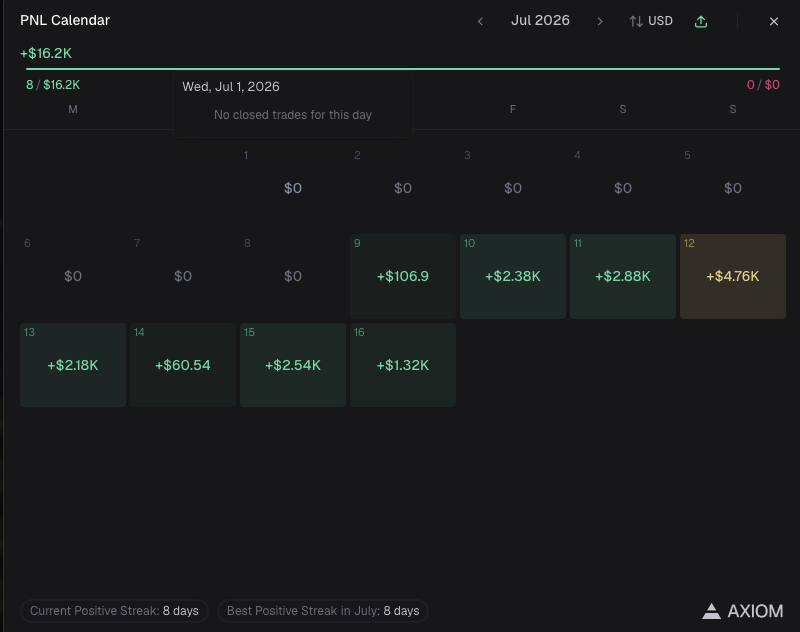This screenshot has height=632, width=800.
Task: Click the 'Wed, Jul 1, 2026' tooltip date
Action: click(x=231, y=86)
